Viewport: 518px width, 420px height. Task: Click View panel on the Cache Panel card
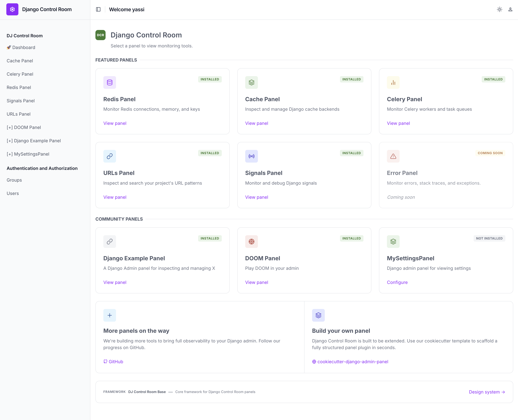(x=256, y=123)
